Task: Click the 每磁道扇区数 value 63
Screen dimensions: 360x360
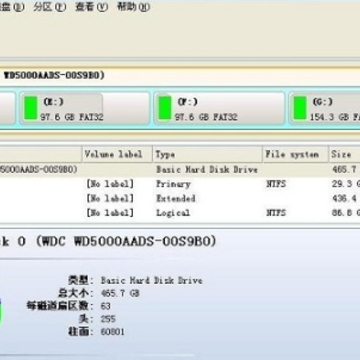Action: point(105,306)
